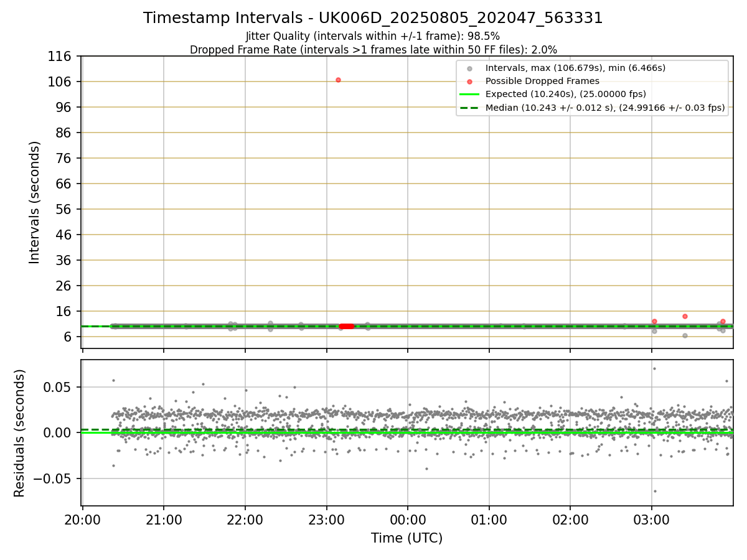Viewport: 747px width, 560px height.
Task: Click the Jitter Quality 98.5% subtitle line
Action: [373, 36]
